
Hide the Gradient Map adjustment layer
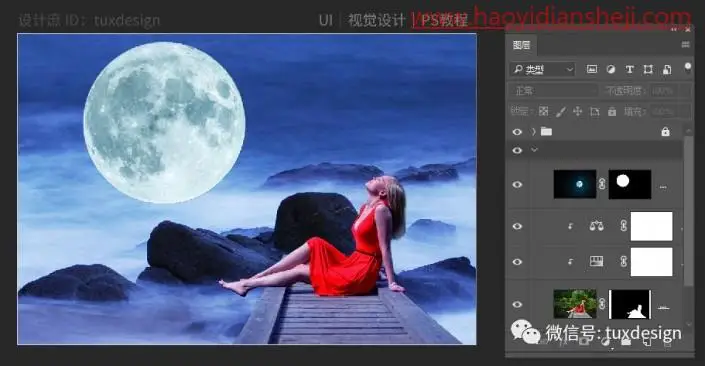[517, 261]
